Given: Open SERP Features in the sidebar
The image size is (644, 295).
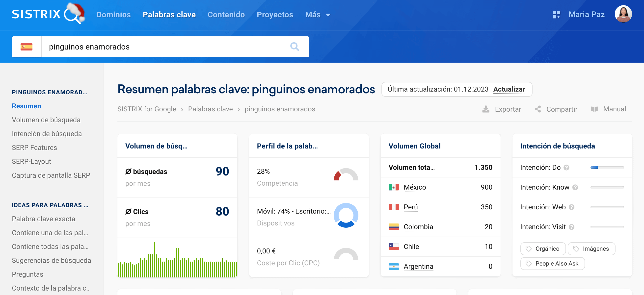Looking at the screenshot, I should (34, 148).
